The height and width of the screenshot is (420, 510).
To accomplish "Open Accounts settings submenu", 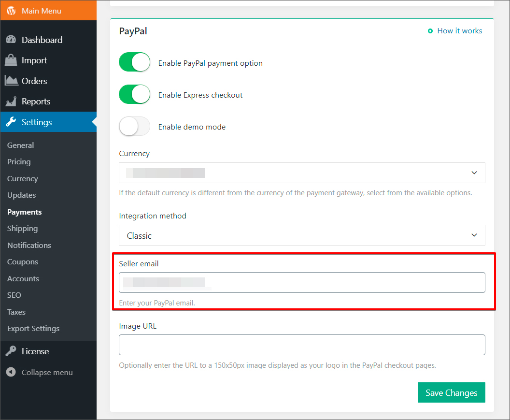I will click(23, 279).
